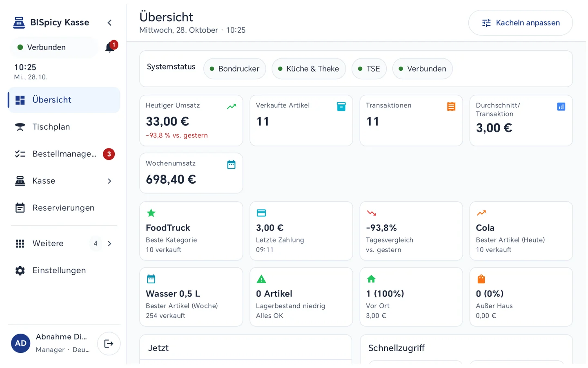Click the Reservierungen calendar icon

pos(20,208)
